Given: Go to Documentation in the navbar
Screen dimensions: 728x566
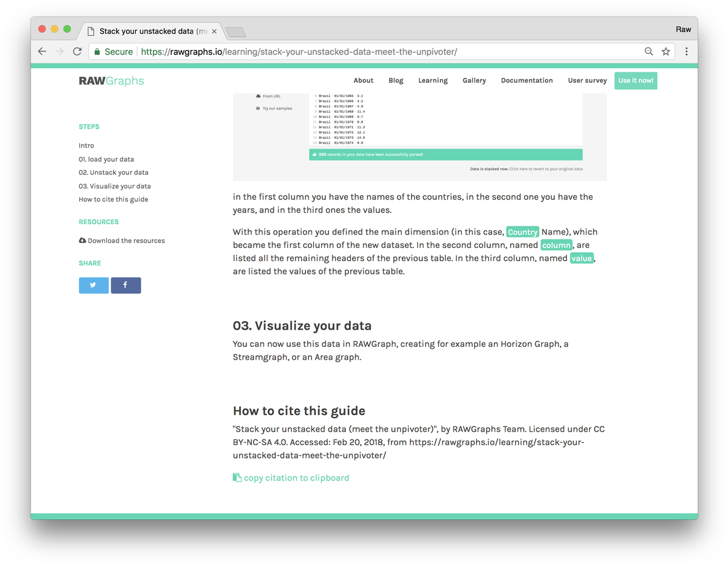Looking at the screenshot, I should tap(526, 80).
